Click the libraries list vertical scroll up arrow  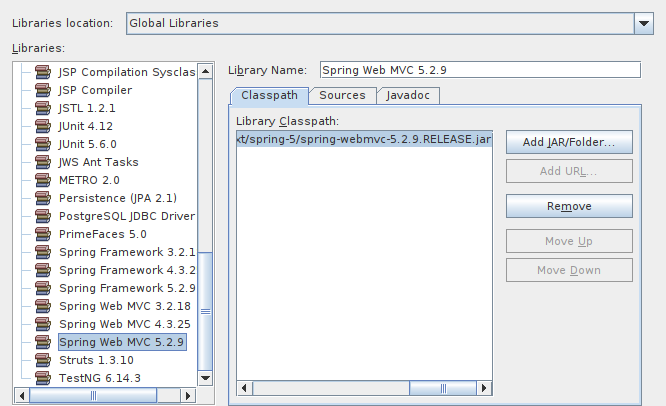[x=206, y=71]
